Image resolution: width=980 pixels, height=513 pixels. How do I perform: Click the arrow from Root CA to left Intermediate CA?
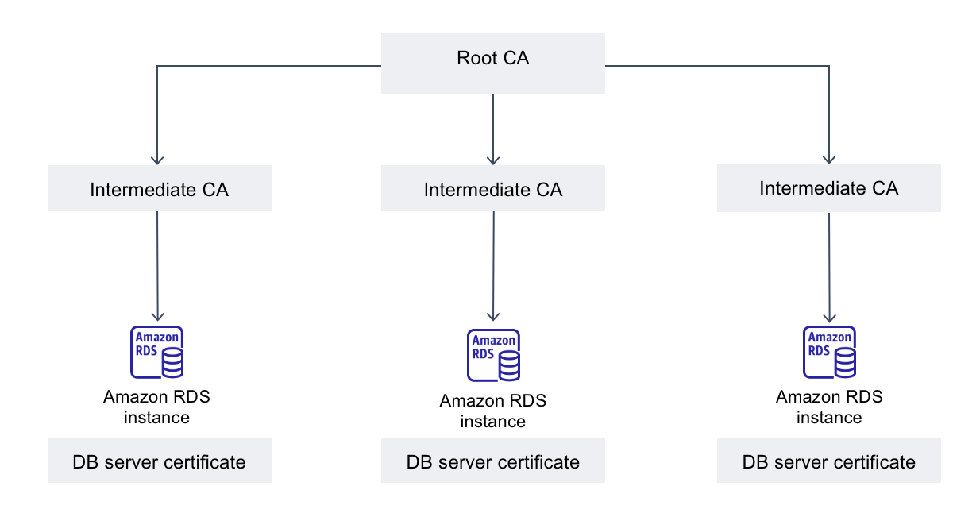click(157, 111)
